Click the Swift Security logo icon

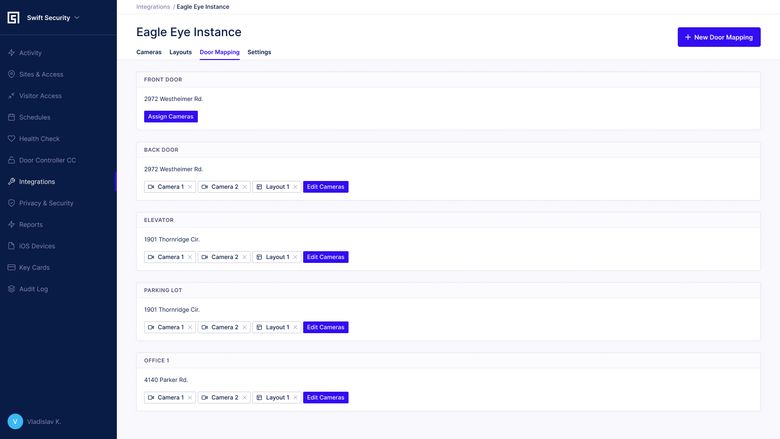13,18
